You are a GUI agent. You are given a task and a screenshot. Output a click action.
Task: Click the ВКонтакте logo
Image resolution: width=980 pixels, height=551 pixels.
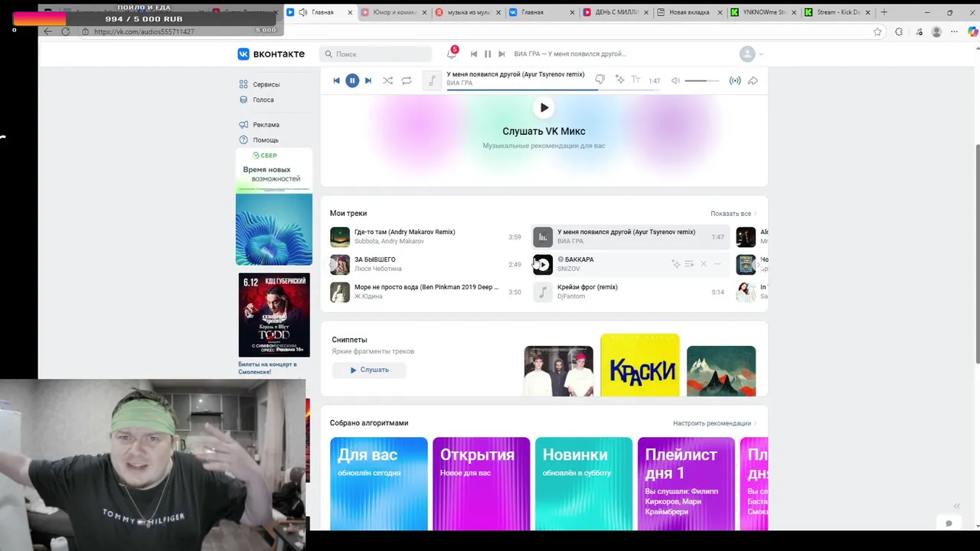point(271,54)
